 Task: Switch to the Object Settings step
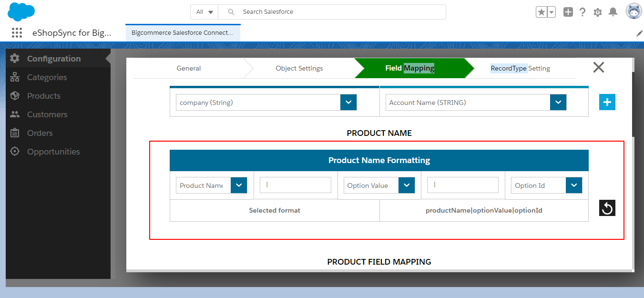[299, 68]
